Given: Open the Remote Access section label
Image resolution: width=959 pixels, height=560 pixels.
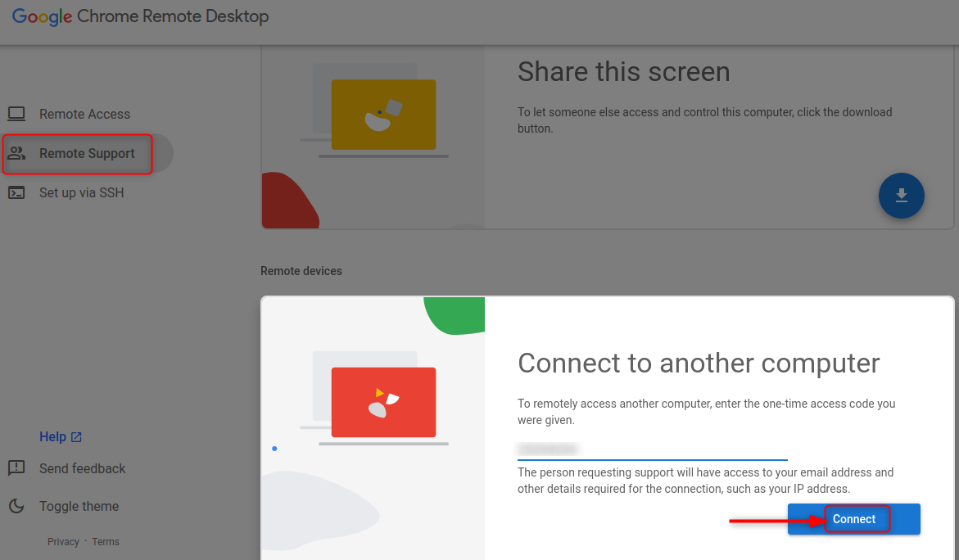Looking at the screenshot, I should [x=84, y=114].
